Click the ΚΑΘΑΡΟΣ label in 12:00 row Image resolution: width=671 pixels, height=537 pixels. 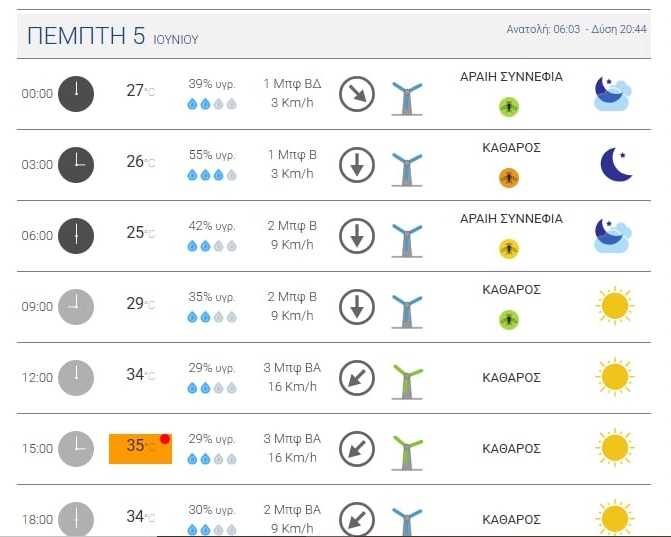(511, 378)
